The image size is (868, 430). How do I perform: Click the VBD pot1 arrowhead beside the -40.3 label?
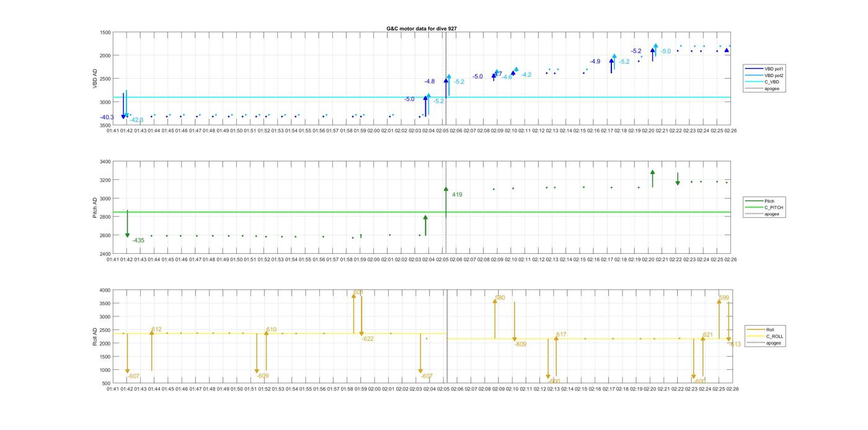(x=123, y=116)
